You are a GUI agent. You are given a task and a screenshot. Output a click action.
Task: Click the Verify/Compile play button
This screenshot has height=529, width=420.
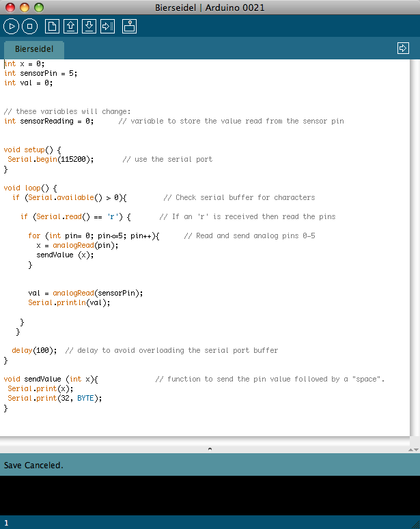click(x=11, y=27)
